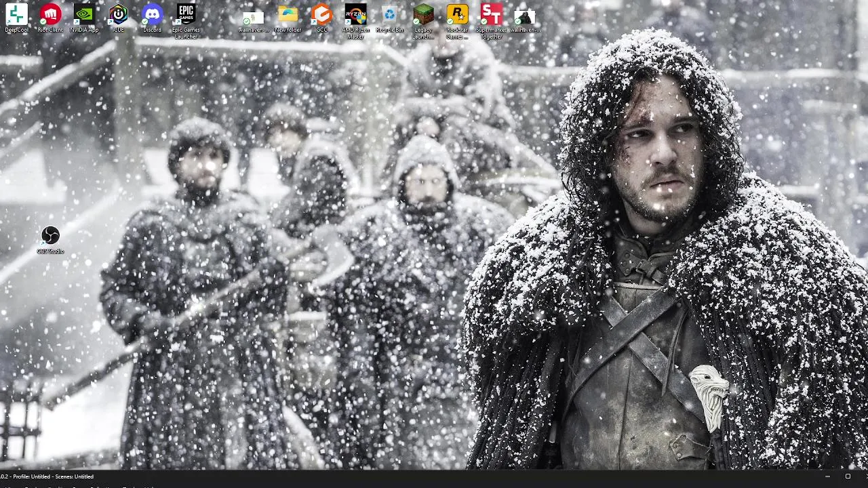Select the Epic Games Launcher icon
Screen dimensions: 868x488
pos(186,21)
